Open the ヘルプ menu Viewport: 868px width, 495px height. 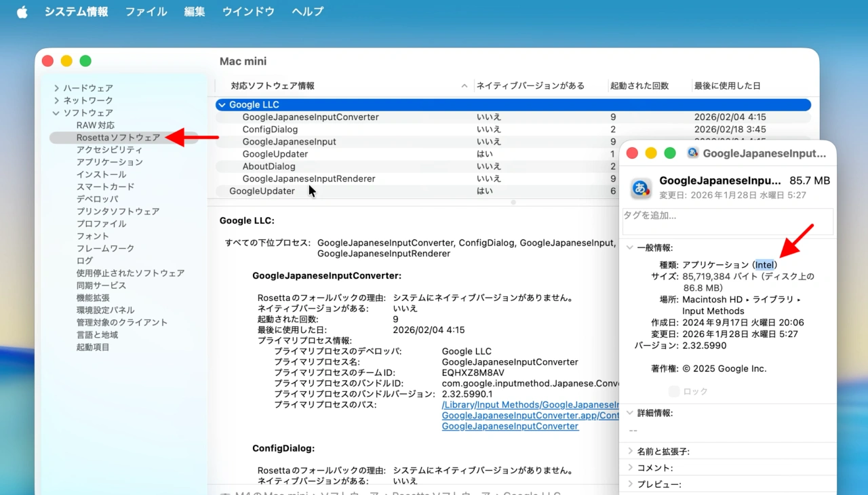tap(307, 11)
